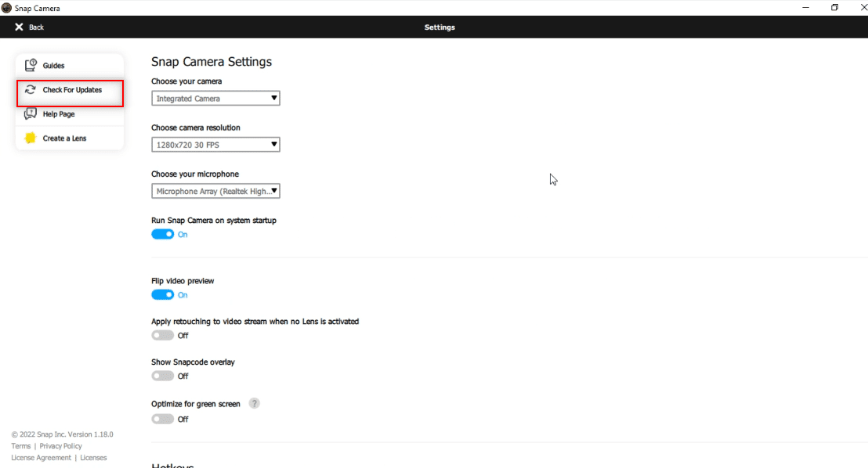This screenshot has height=468, width=868.
Task: Click the Guides book icon
Action: point(31,65)
